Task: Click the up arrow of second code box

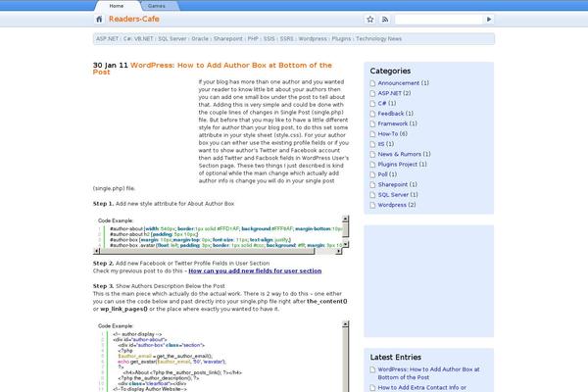Action: [345, 323]
